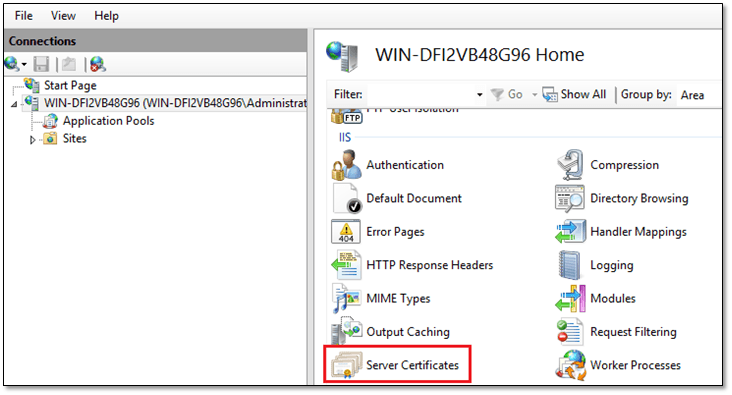Open the View menu
The width and height of the screenshot is (732, 395).
point(63,16)
